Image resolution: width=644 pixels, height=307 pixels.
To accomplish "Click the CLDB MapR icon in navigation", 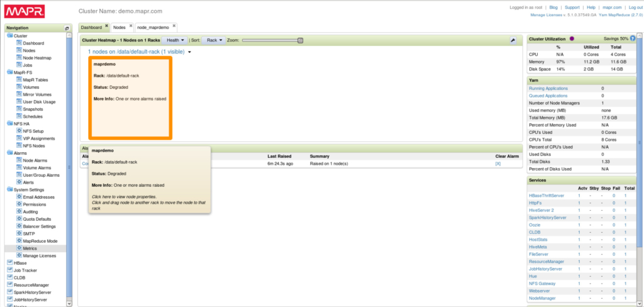I will point(10,277).
